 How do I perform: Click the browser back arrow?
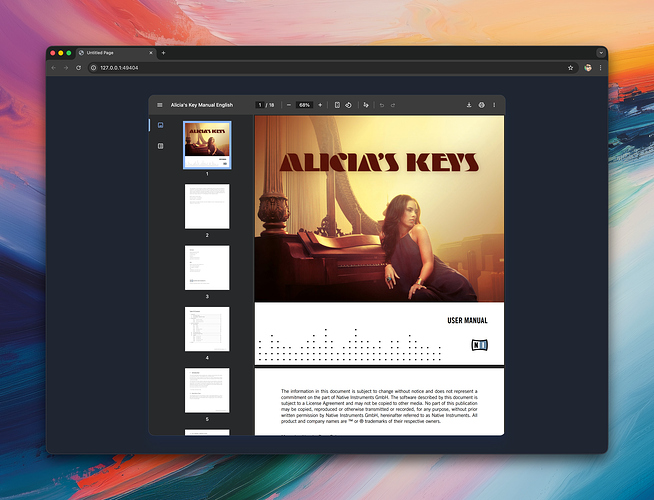53,68
